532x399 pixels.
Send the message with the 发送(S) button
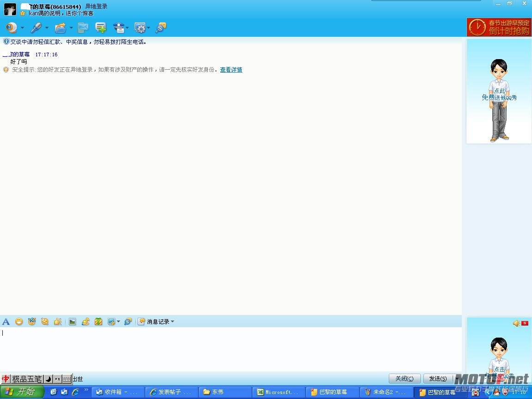pos(438,378)
